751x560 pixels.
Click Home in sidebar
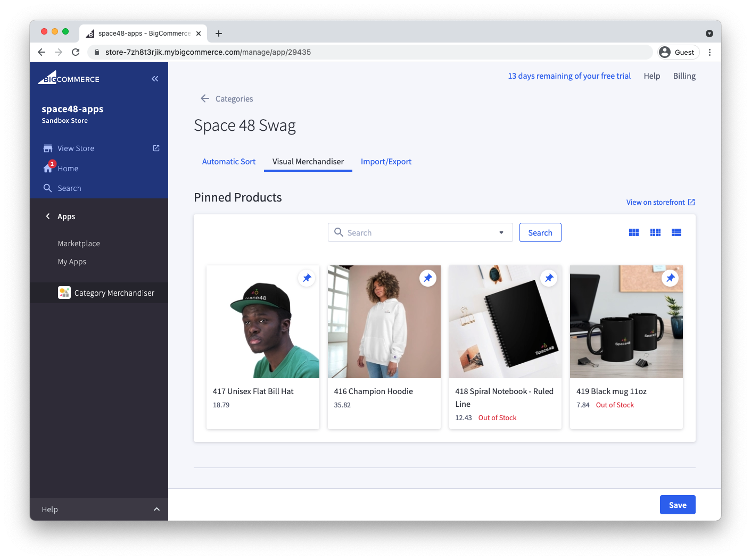click(x=68, y=169)
